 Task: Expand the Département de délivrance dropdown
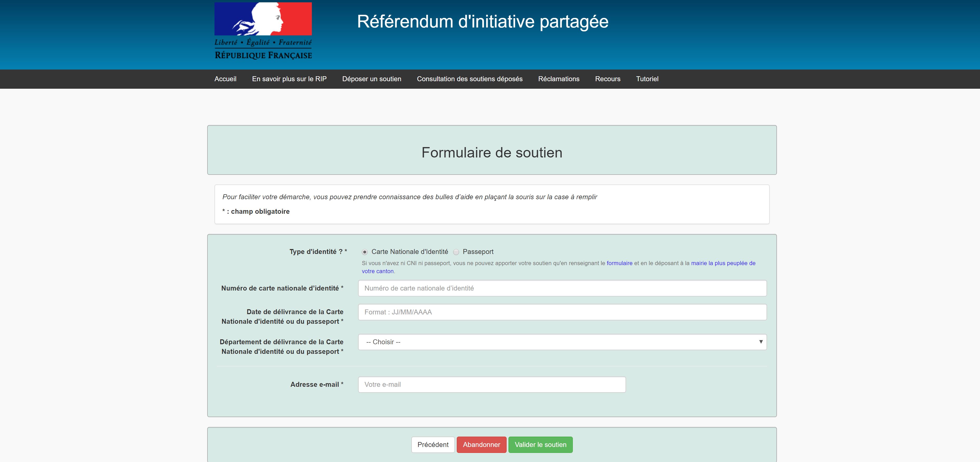pyautogui.click(x=562, y=342)
